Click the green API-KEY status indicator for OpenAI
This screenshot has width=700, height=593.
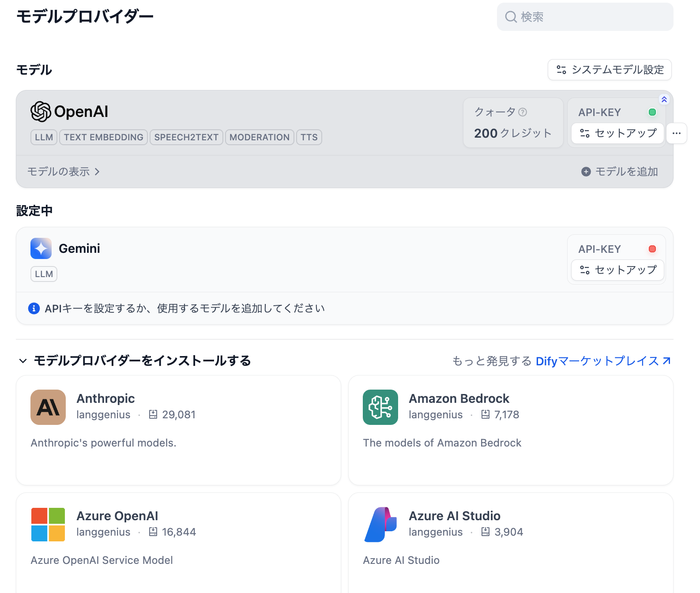(652, 112)
